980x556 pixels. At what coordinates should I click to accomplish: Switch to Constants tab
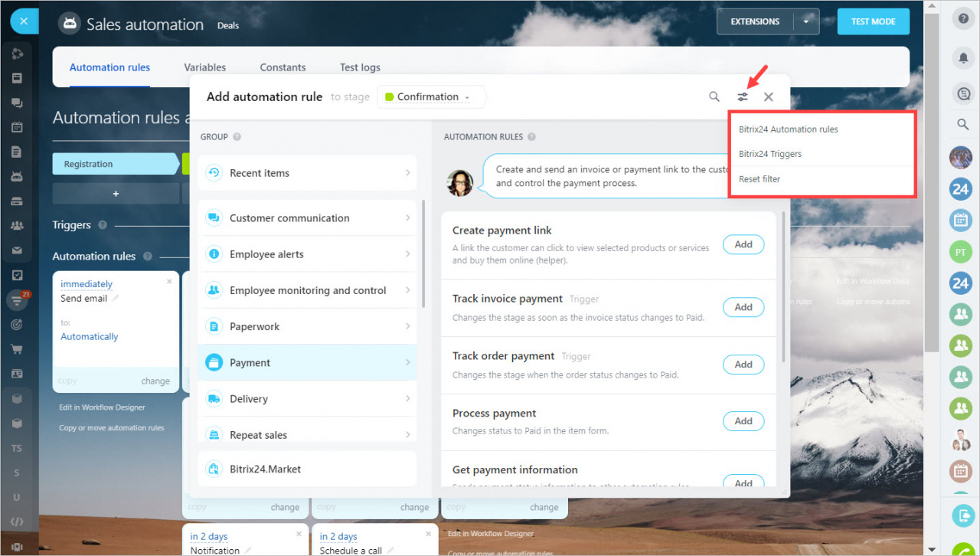click(283, 67)
